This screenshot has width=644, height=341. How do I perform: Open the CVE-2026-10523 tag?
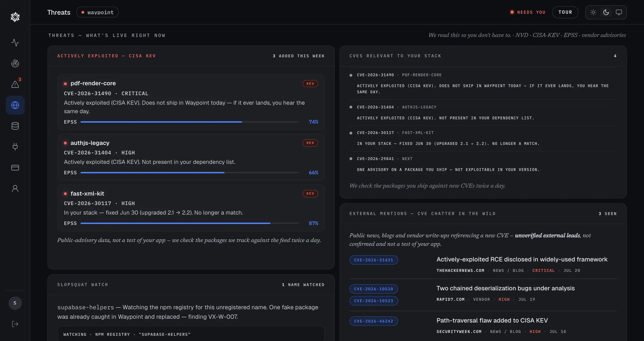[374, 301]
